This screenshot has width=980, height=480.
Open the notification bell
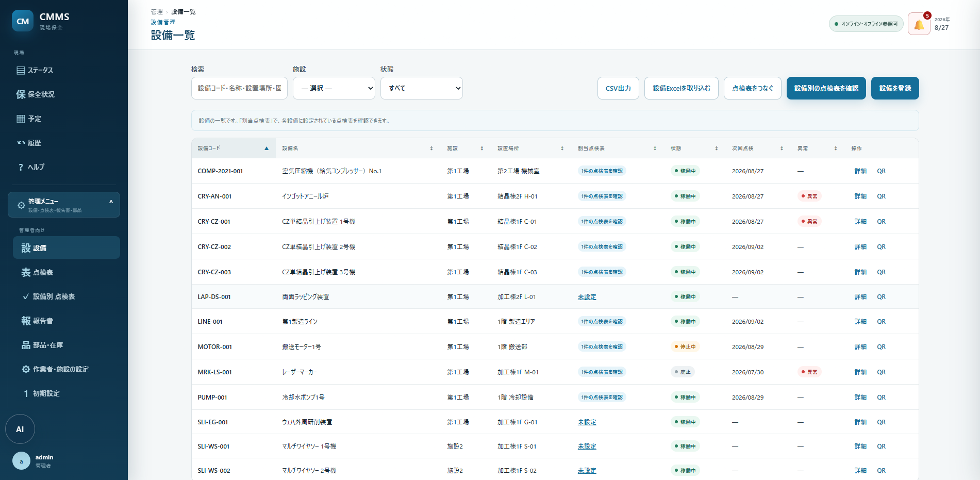coord(919,24)
